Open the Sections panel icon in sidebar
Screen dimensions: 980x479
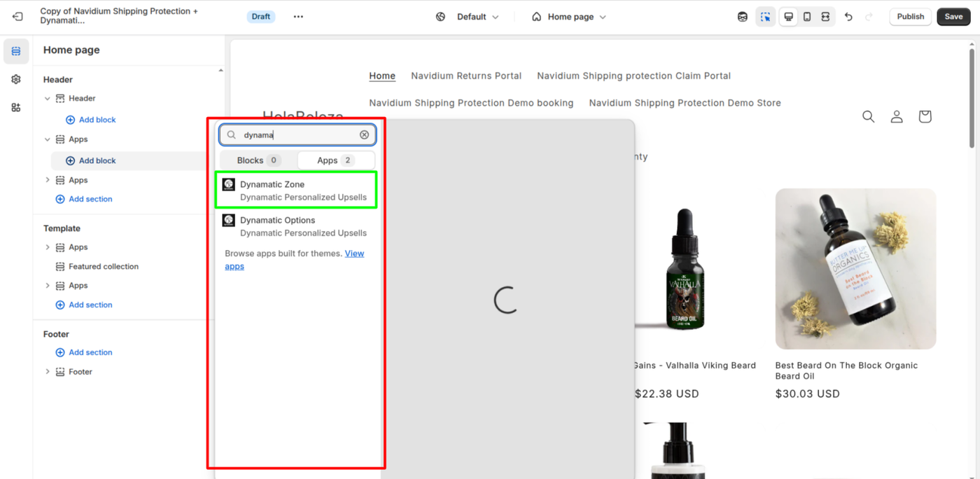coord(16,51)
